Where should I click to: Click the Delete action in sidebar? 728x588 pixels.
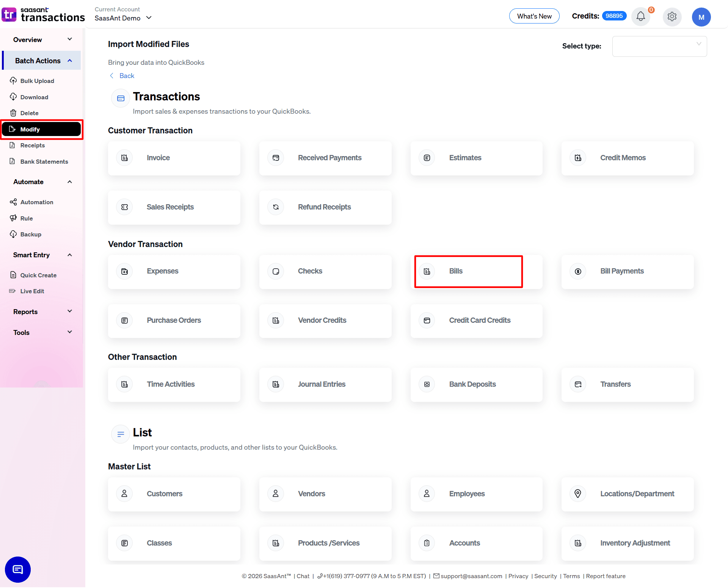[29, 113]
